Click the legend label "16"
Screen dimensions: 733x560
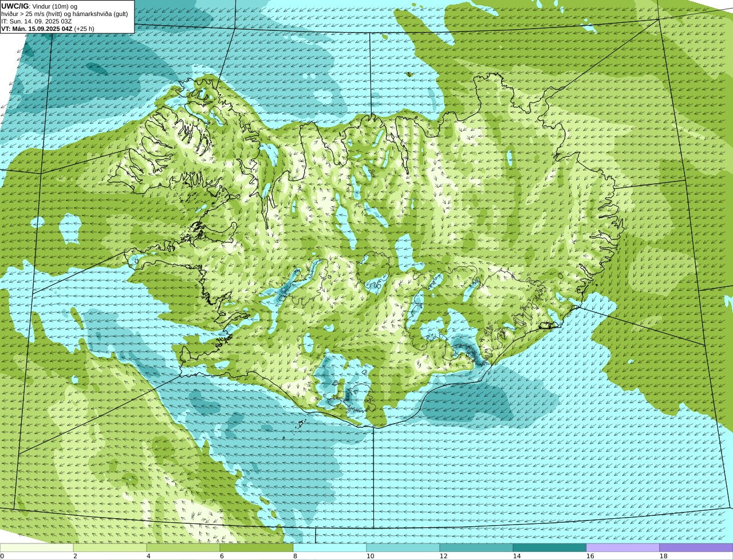click(x=590, y=556)
